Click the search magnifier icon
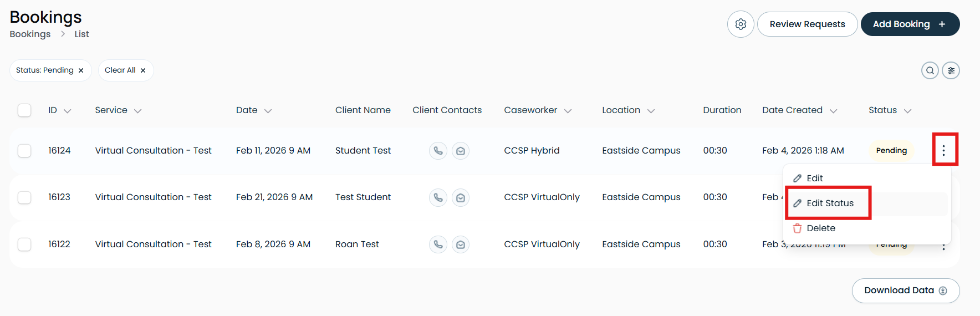 click(x=930, y=70)
